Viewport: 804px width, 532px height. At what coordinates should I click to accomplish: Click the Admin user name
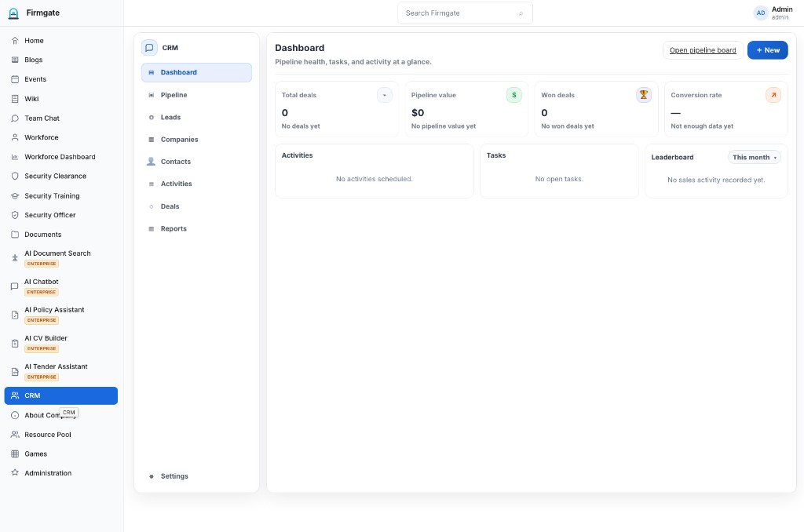782,9
